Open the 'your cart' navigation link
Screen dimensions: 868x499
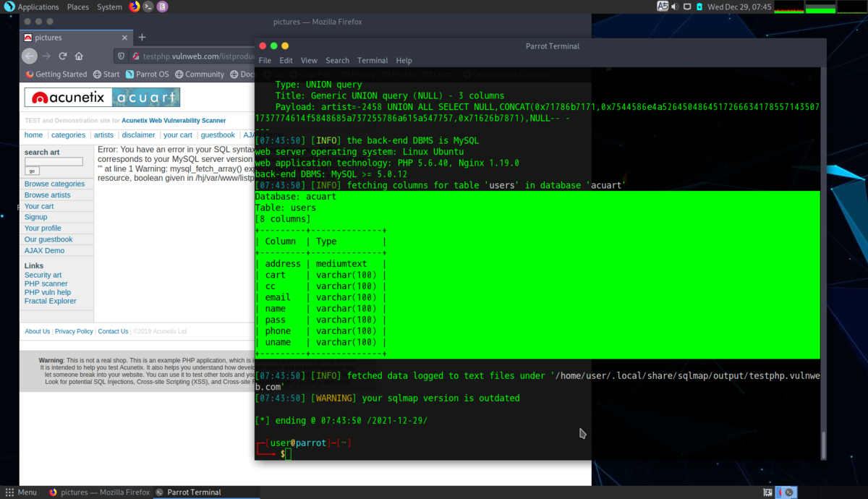pos(178,135)
